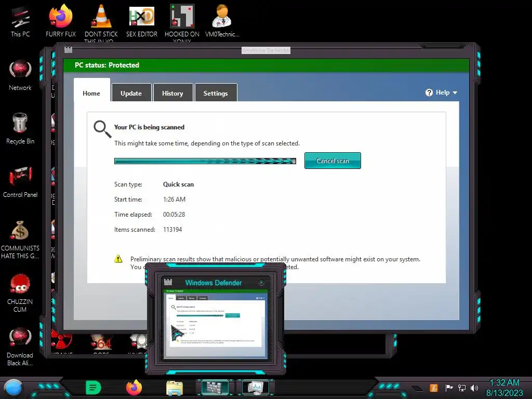Click the Windows Defender preview thumbnail
The height and width of the screenshot is (399, 532).
pyautogui.click(x=216, y=324)
